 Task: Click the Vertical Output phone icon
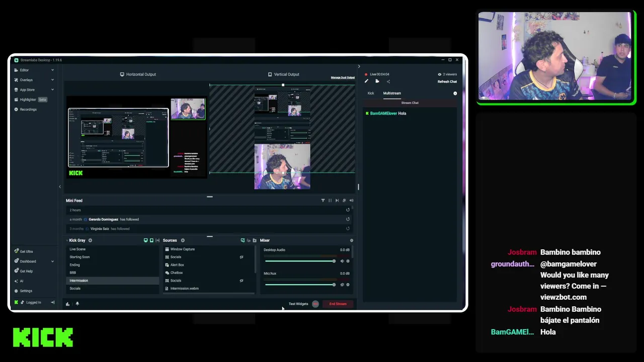tap(270, 74)
